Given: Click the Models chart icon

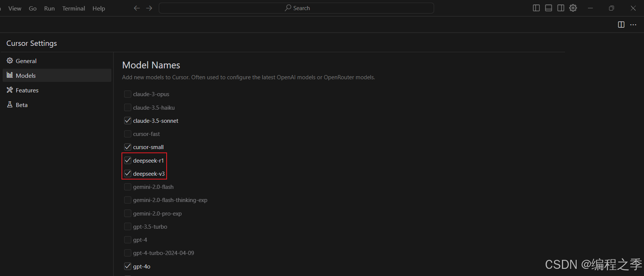Looking at the screenshot, I should (10, 75).
